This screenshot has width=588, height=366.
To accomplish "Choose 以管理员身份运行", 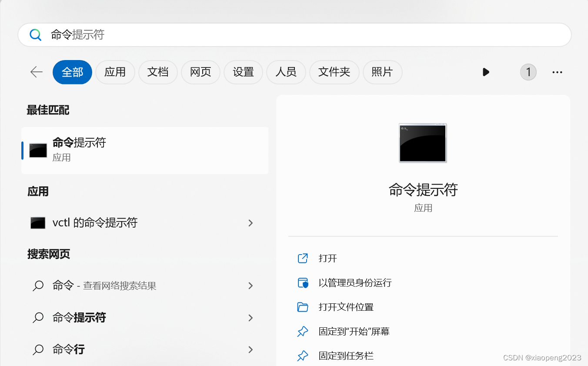I will [355, 283].
